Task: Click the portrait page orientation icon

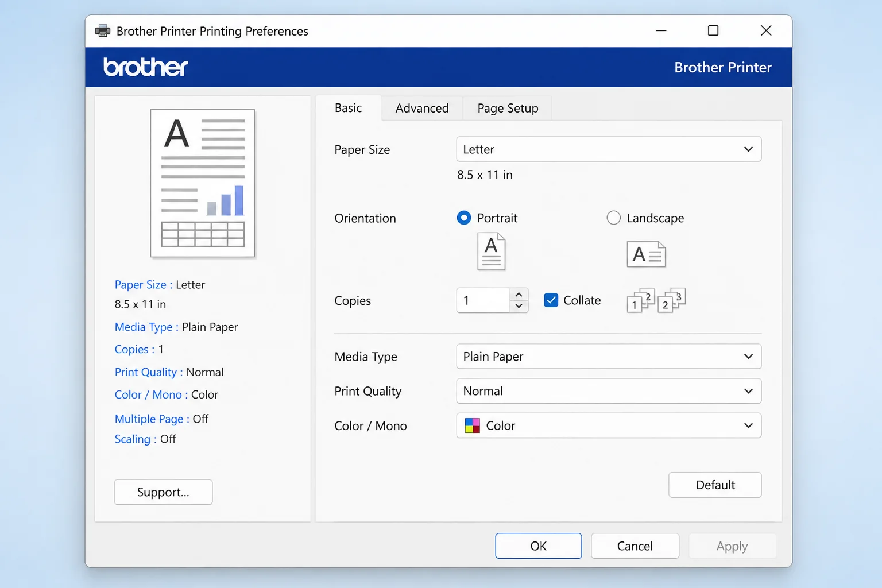Action: coord(492,252)
